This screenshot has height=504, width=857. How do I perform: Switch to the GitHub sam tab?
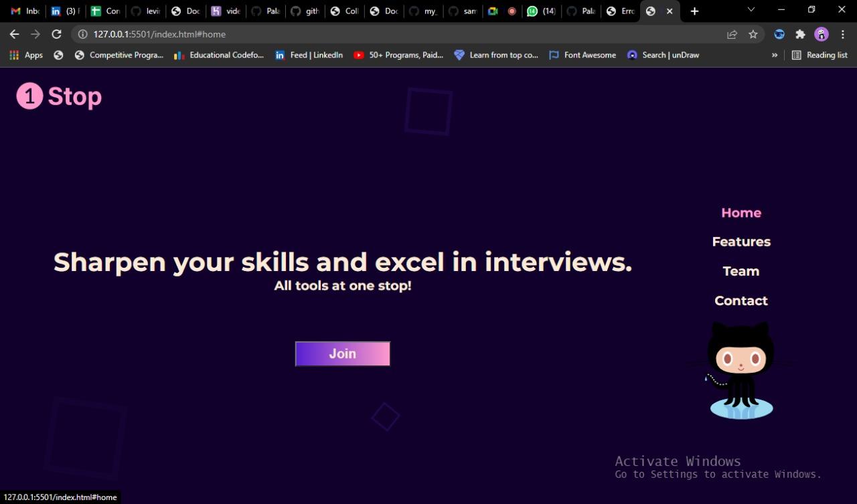coord(463,11)
